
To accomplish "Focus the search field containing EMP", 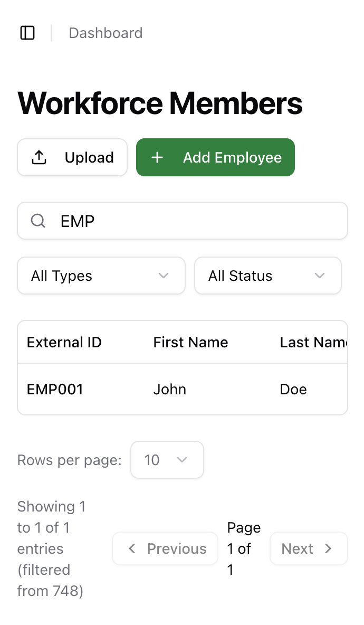I will click(195, 221).
